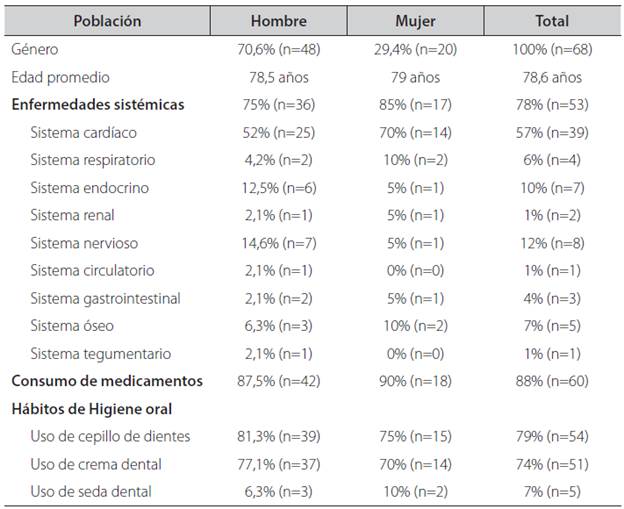The image size is (624, 509).
Task: Select the '87,5% (n=42)' cell
Action: pyautogui.click(x=279, y=381)
